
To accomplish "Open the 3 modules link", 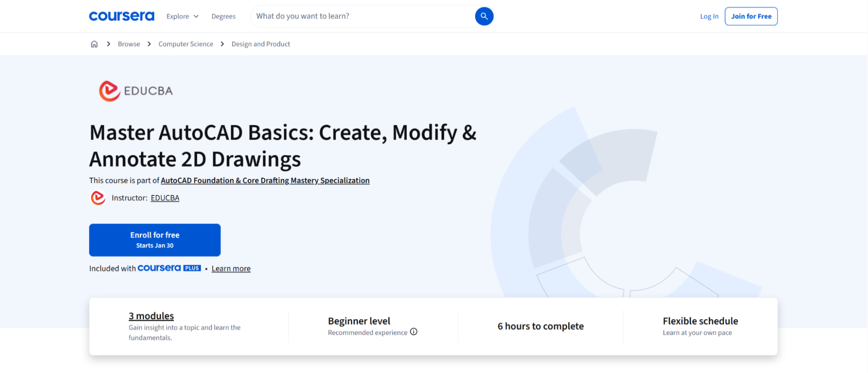I will click(151, 316).
